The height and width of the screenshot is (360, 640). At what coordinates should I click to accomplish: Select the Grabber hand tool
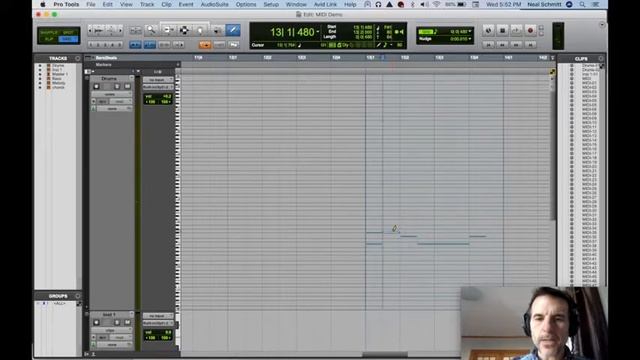pos(200,30)
